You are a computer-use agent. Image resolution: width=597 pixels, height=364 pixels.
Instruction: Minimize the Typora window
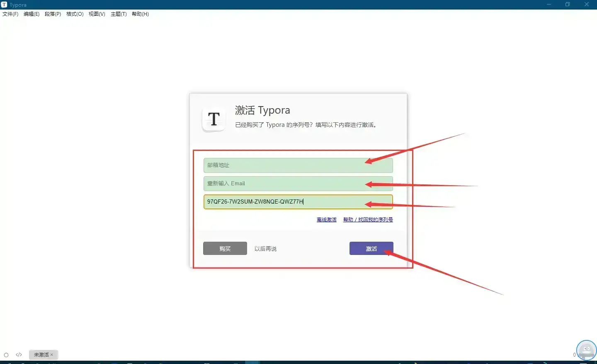[x=549, y=5]
